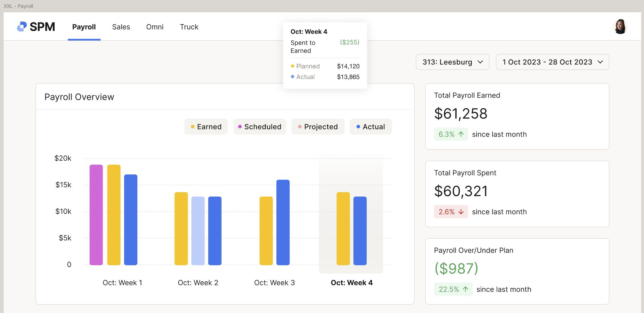Click the $20k y-axis label
This screenshot has height=313, width=644.
point(63,158)
